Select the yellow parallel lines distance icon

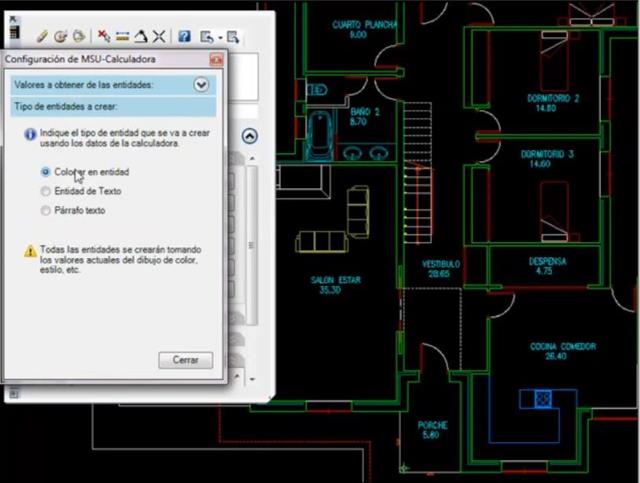pyautogui.click(x=122, y=37)
